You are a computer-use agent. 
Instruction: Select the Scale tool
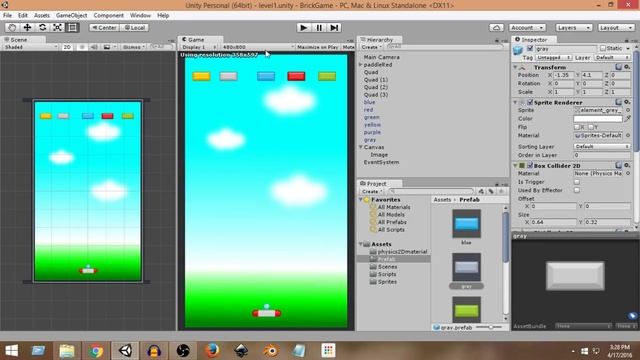(x=58, y=27)
